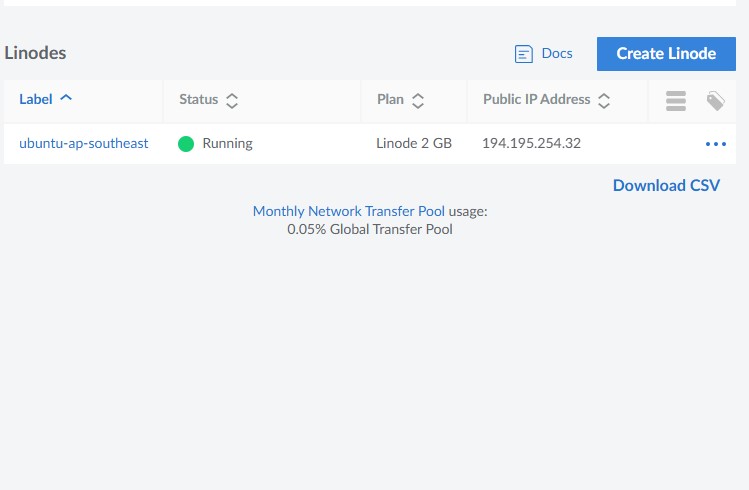Click the Label ascending sort arrow
The width and height of the screenshot is (749, 490).
point(66,99)
